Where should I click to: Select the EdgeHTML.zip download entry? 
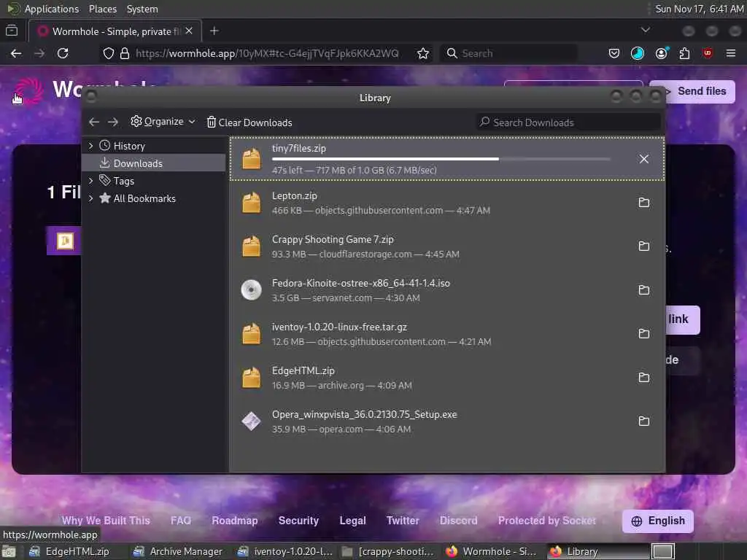(x=447, y=378)
